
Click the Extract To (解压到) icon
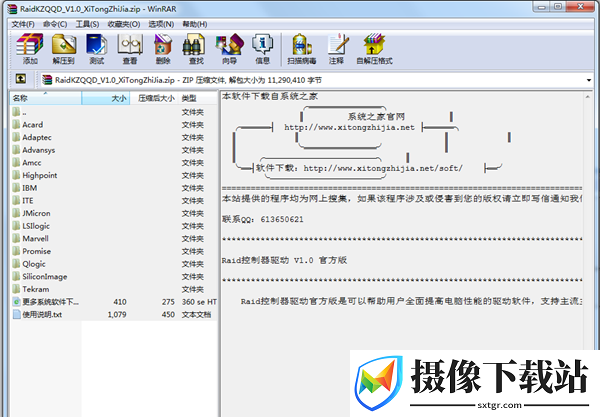coord(64,49)
